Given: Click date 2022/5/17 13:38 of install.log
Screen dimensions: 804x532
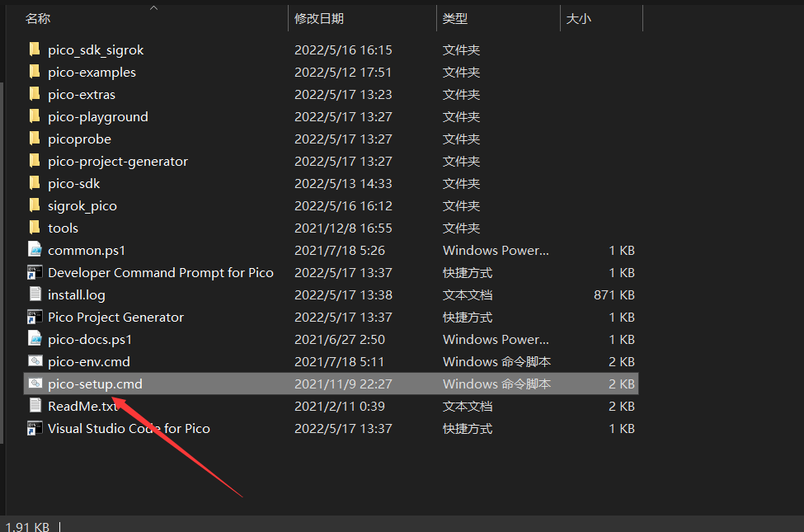Looking at the screenshot, I should (x=343, y=295).
